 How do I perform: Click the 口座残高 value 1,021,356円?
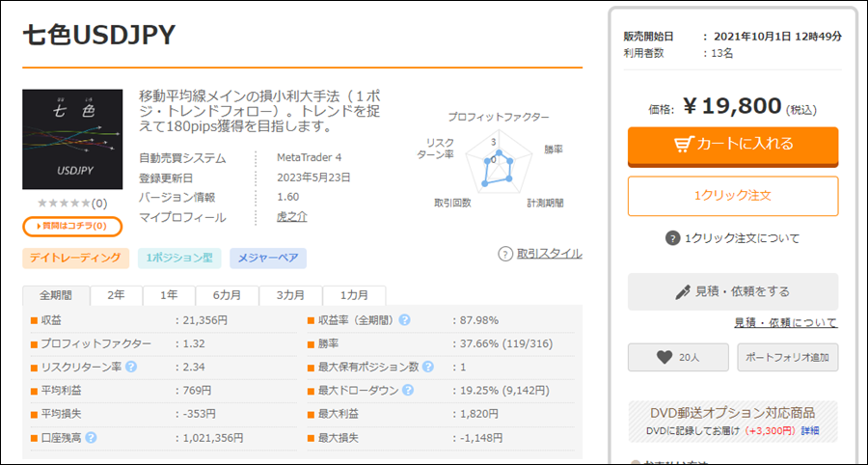[213, 438]
